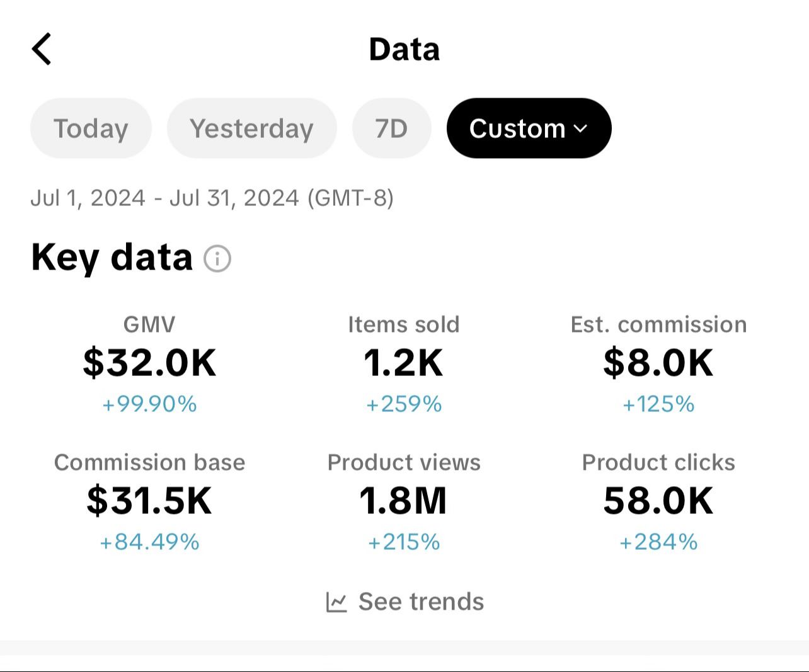This screenshot has height=672, width=809.
Task: Select the Items sold 1.2K metric
Action: [x=404, y=363]
